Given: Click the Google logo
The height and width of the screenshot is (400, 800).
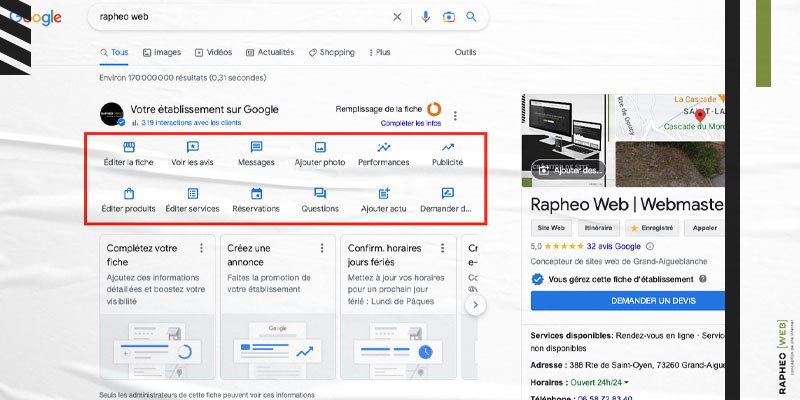Looking at the screenshot, I should coord(36,17).
